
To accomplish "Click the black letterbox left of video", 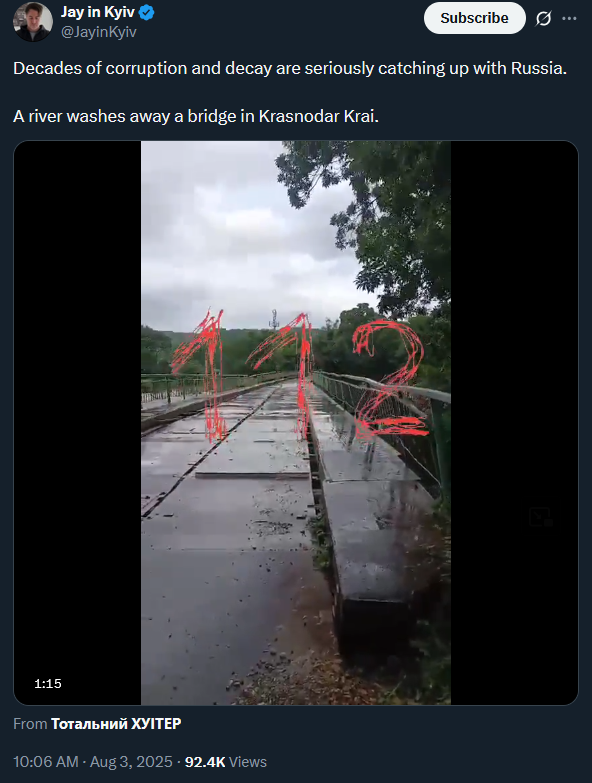I will tap(77, 423).
